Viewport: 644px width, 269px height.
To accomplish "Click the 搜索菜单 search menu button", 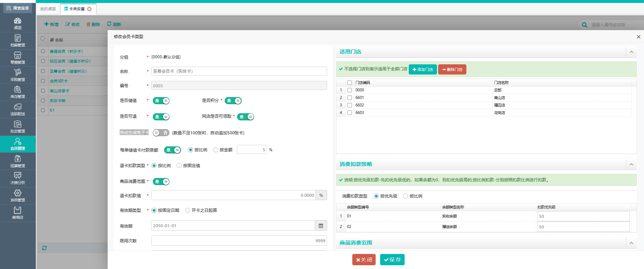I will pos(18,8).
